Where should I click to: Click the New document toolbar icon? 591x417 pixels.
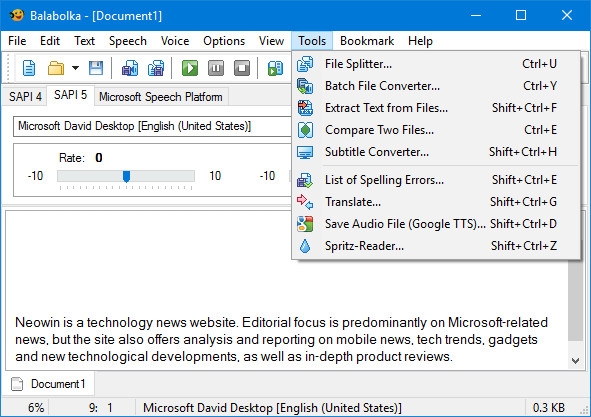pos(29,68)
